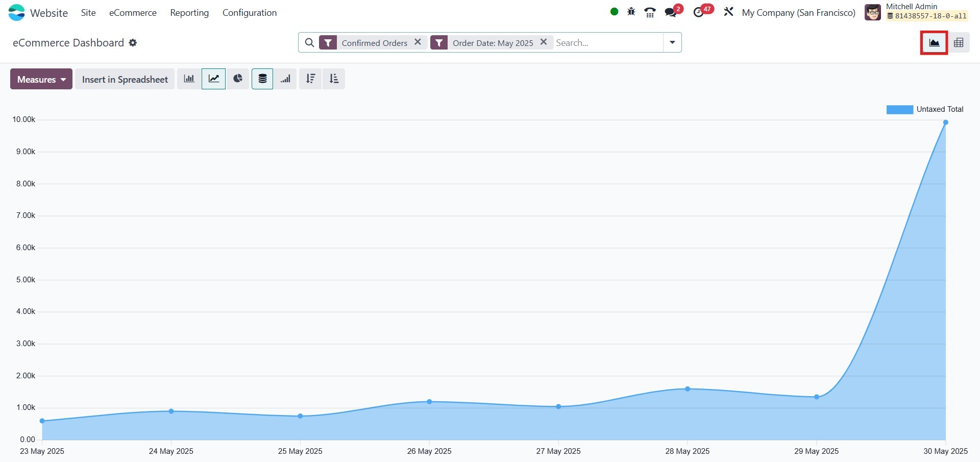The width and height of the screenshot is (980, 462).
Task: Click the 27 May 2025 data point
Action: tap(558, 407)
